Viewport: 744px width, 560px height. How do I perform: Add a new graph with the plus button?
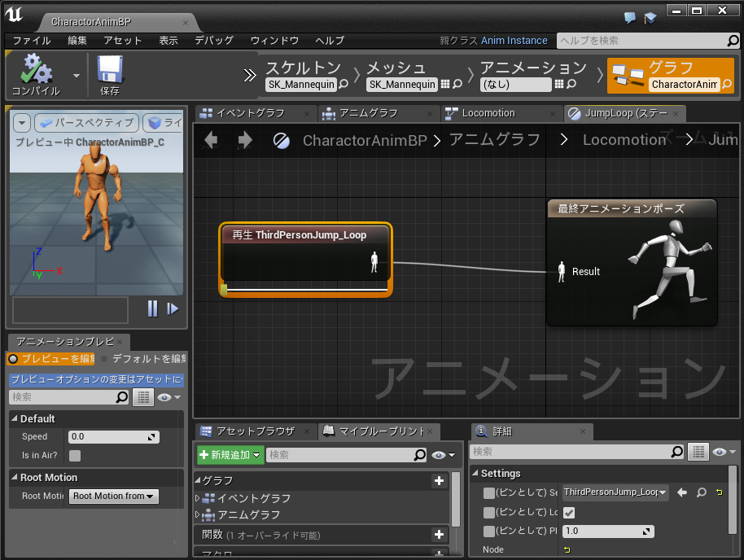click(440, 481)
